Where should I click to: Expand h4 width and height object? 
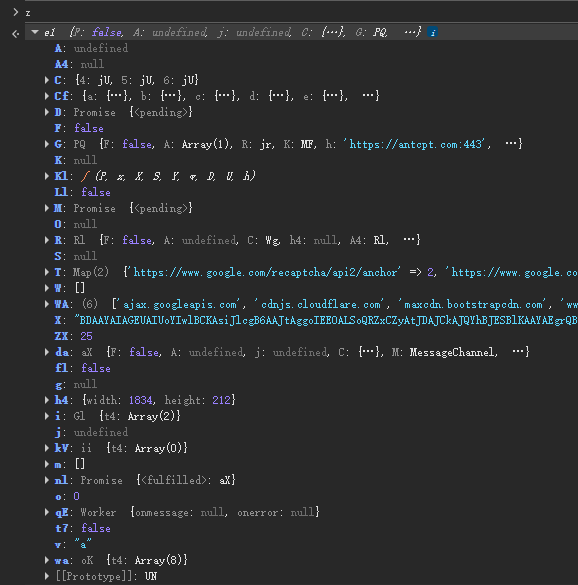(47, 400)
